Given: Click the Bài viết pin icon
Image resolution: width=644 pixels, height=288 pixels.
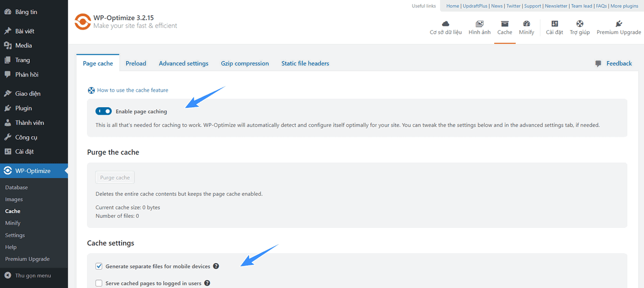Looking at the screenshot, I should click(x=8, y=31).
